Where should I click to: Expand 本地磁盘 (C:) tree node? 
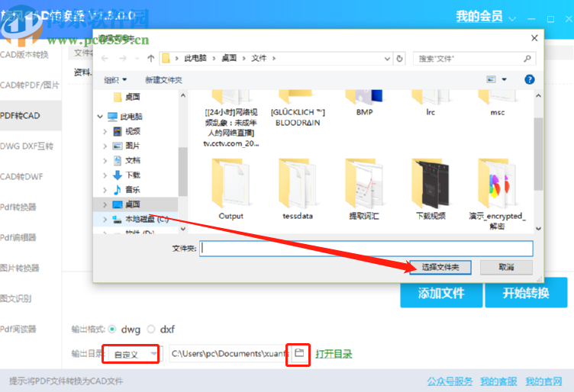pyautogui.click(x=105, y=219)
